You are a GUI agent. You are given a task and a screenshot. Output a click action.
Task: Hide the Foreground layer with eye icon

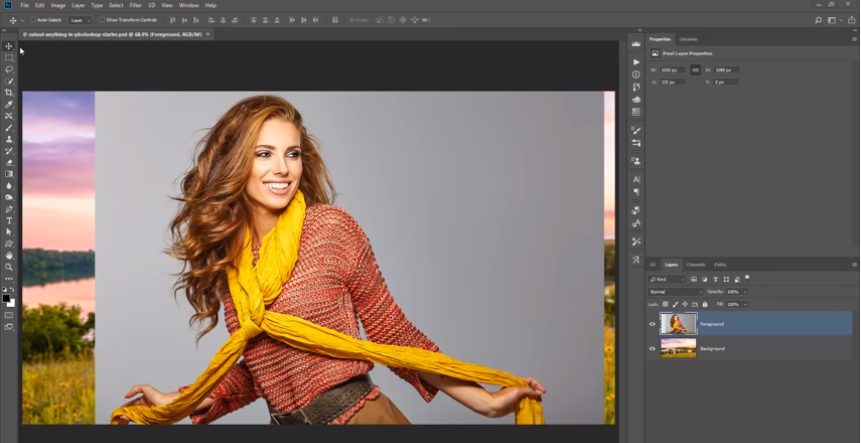(653, 324)
